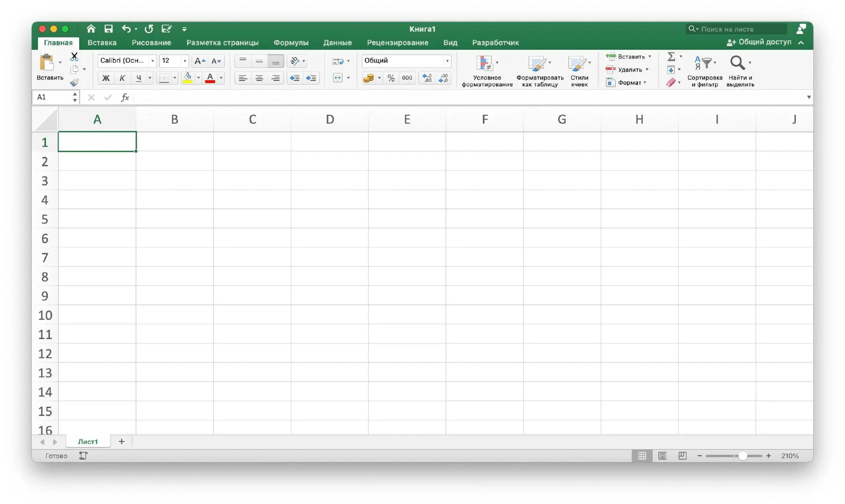This screenshot has width=845, height=504.
Task: Click the increase font size icon
Action: tap(199, 61)
